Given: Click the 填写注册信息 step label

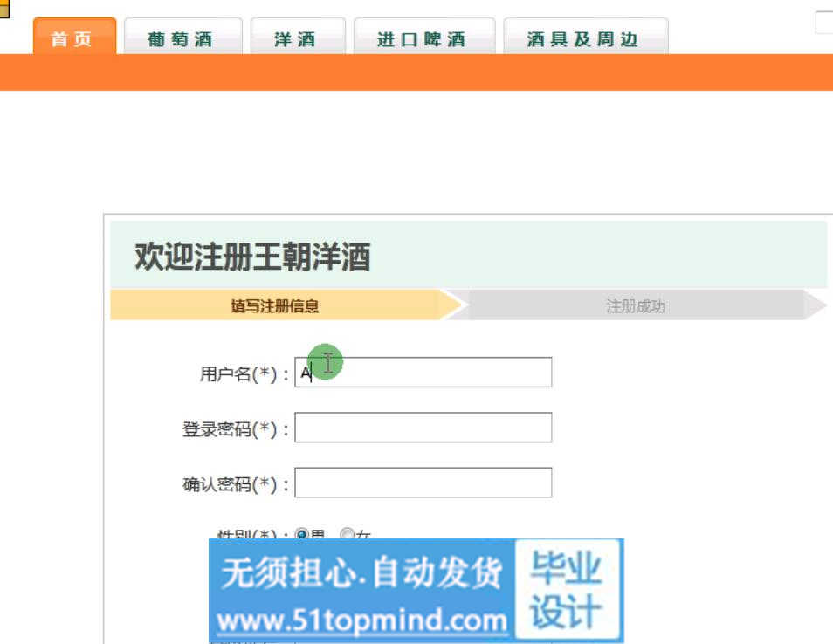Looking at the screenshot, I should tap(275, 305).
